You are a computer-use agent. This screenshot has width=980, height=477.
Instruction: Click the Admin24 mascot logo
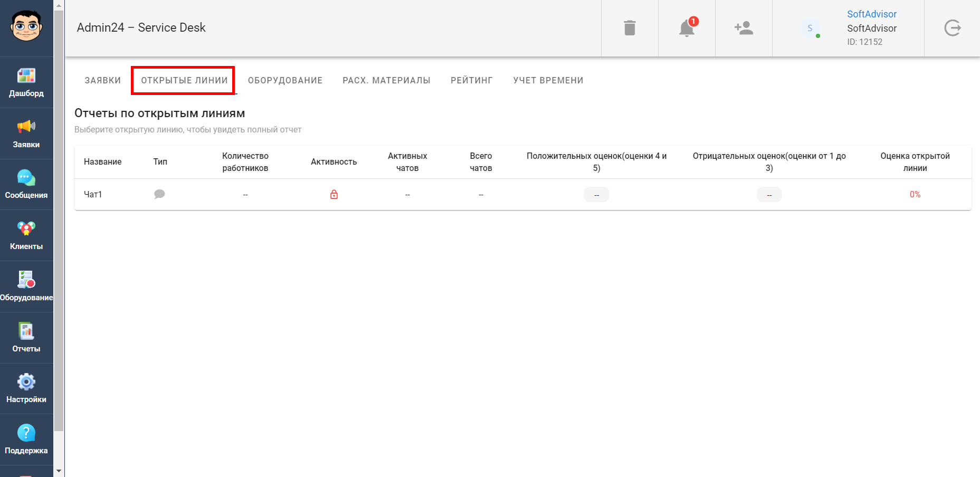click(26, 26)
